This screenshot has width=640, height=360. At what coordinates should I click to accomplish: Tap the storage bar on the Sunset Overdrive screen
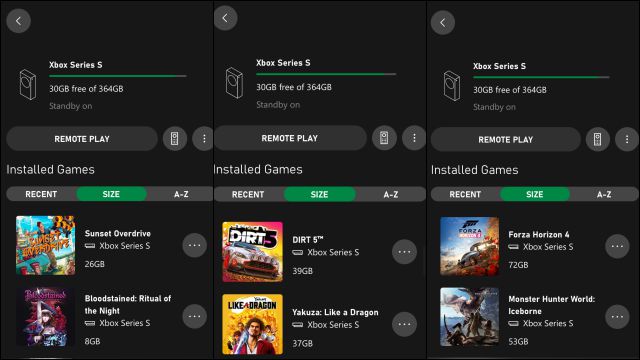(x=118, y=76)
